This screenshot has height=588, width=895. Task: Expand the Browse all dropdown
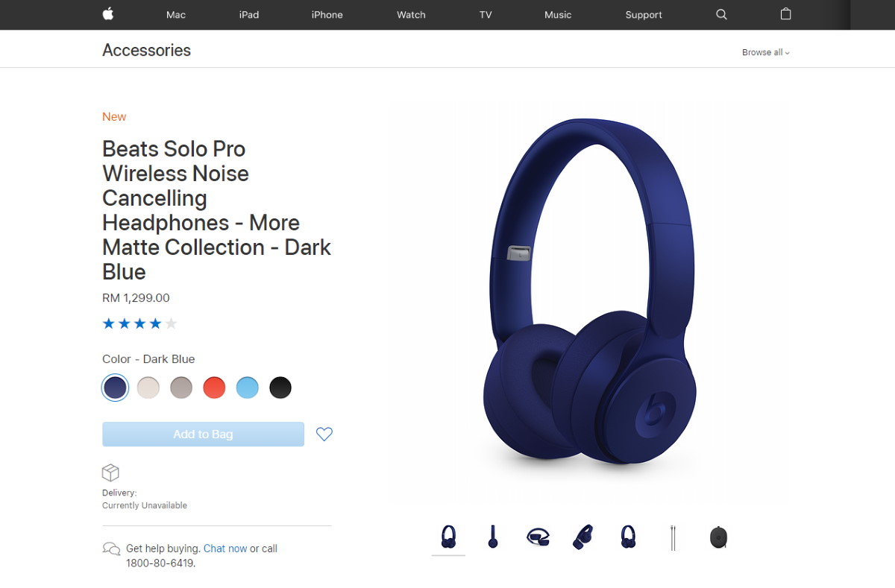[765, 52]
